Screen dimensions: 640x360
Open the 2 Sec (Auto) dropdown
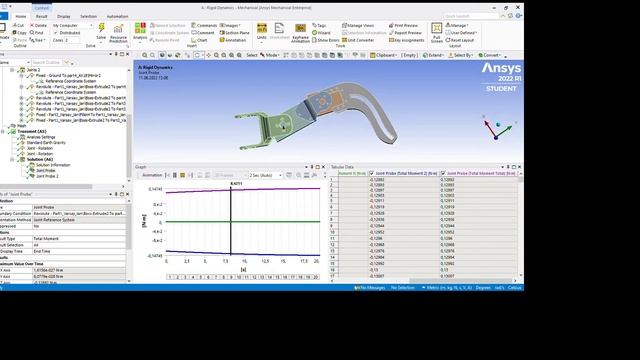[x=265, y=175]
